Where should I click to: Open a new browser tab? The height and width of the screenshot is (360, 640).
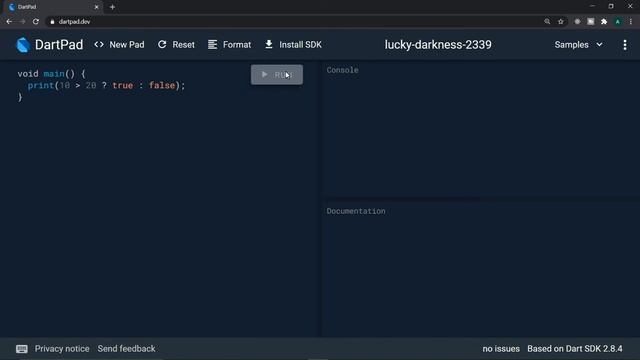coord(112,7)
